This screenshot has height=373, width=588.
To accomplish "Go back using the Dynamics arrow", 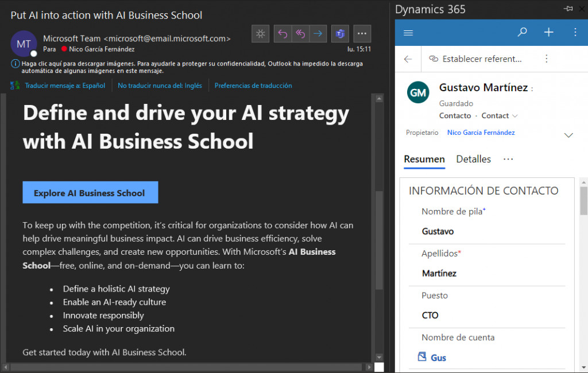I will (x=408, y=59).
